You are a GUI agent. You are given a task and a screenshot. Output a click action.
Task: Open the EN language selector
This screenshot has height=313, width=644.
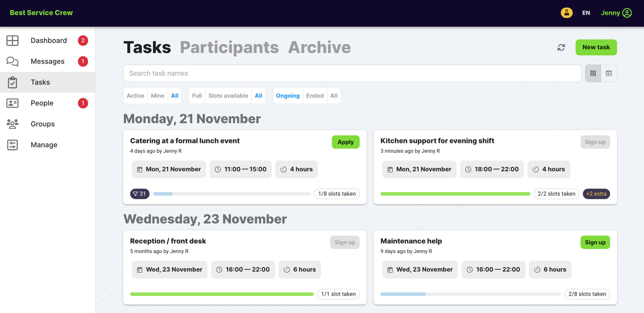586,13
